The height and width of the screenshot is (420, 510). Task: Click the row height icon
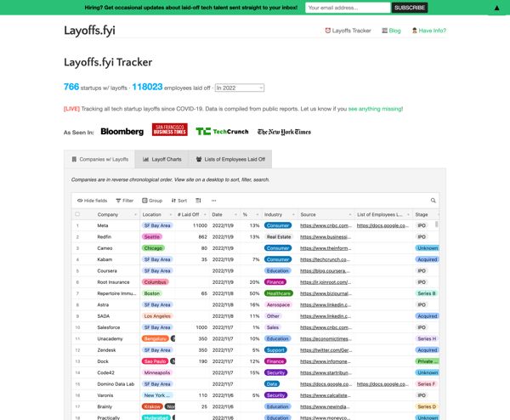click(x=198, y=201)
